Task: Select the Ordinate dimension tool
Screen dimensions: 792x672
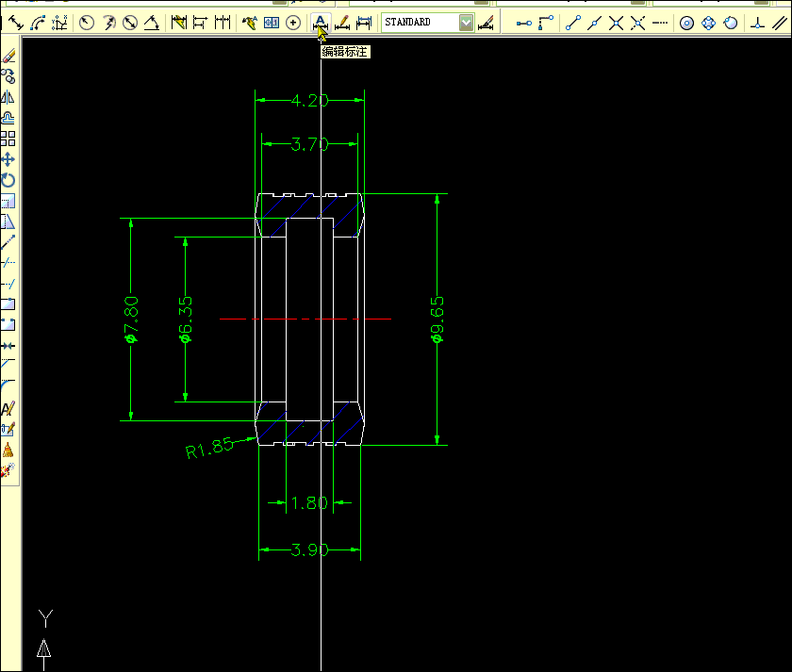Action: click(60, 23)
